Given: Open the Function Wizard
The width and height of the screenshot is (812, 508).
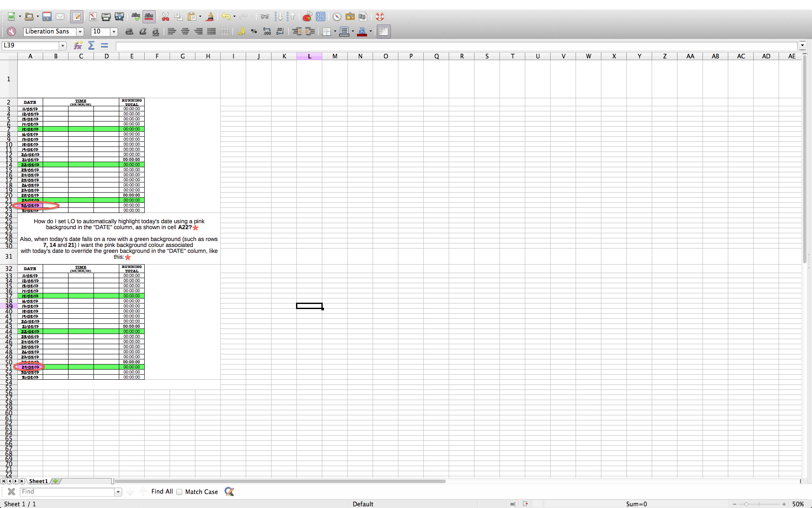Looking at the screenshot, I should (x=78, y=45).
